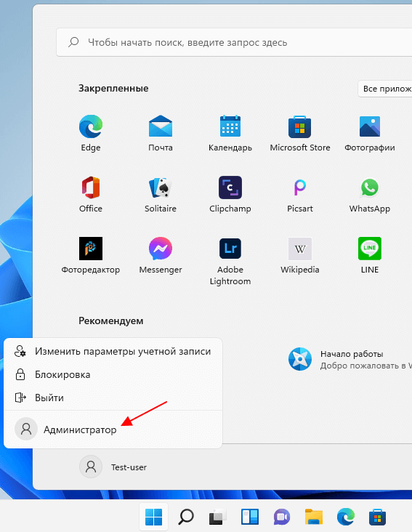Viewport: 412px width, 532px height.
Task: Open Task View on the taskbar
Action: [218, 517]
